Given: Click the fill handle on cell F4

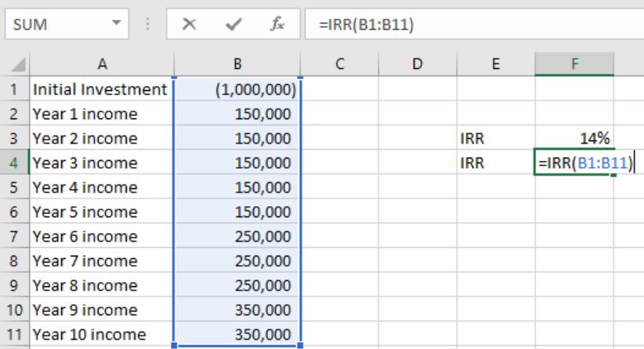Looking at the screenshot, I should (613, 175).
